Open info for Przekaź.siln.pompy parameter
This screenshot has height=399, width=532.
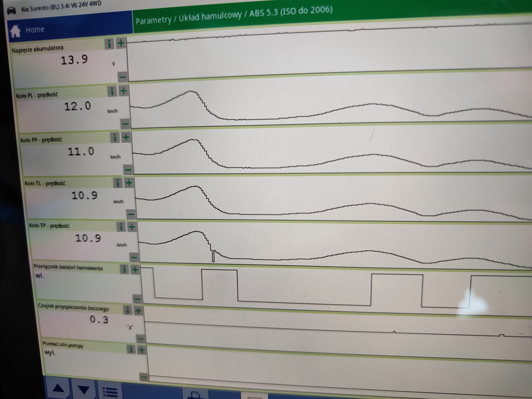click(131, 349)
